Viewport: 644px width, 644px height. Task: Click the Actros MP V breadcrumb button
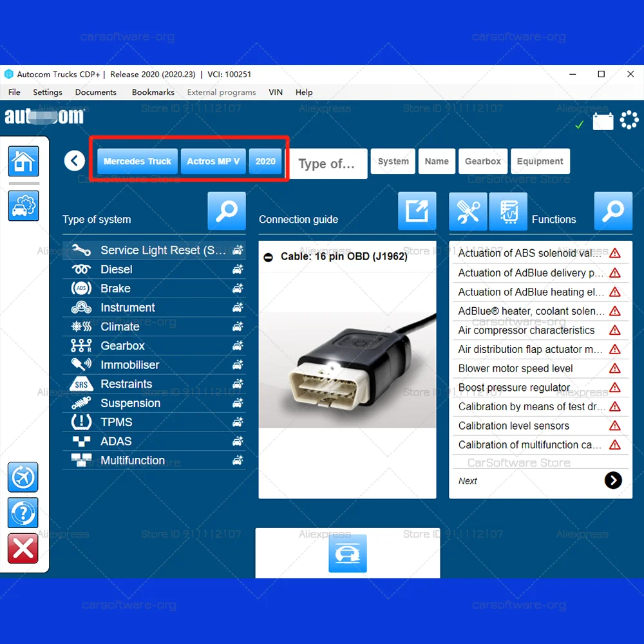(x=213, y=161)
